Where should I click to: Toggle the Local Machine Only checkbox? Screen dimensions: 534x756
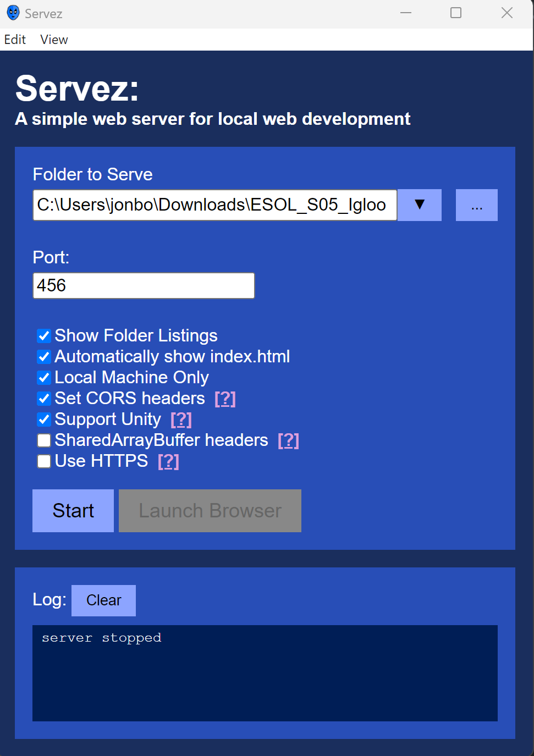click(44, 378)
